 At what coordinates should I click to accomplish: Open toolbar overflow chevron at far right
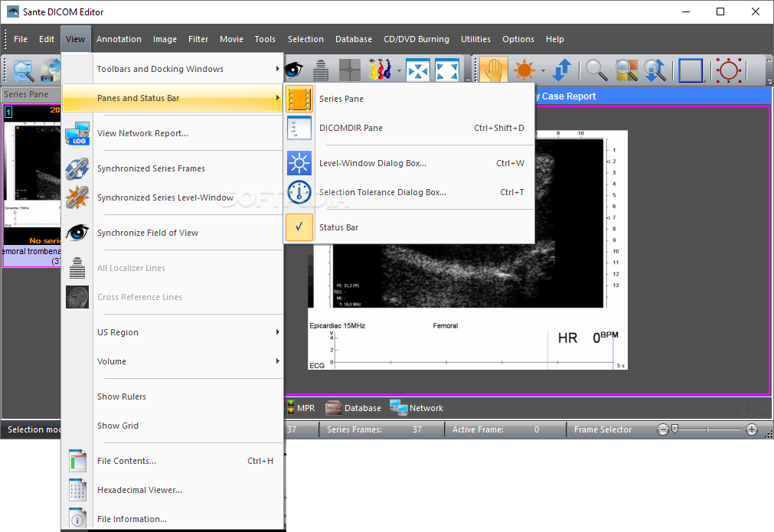point(769,70)
